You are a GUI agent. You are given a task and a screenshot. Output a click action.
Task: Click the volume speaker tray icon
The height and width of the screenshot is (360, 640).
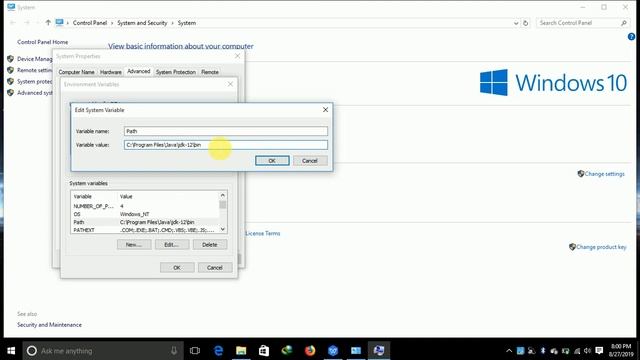(588, 351)
